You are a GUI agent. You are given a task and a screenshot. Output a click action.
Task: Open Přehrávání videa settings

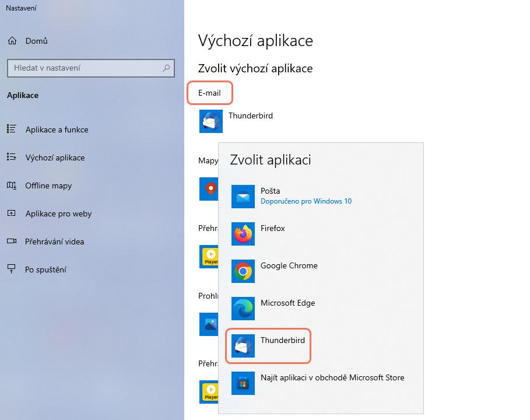54,242
